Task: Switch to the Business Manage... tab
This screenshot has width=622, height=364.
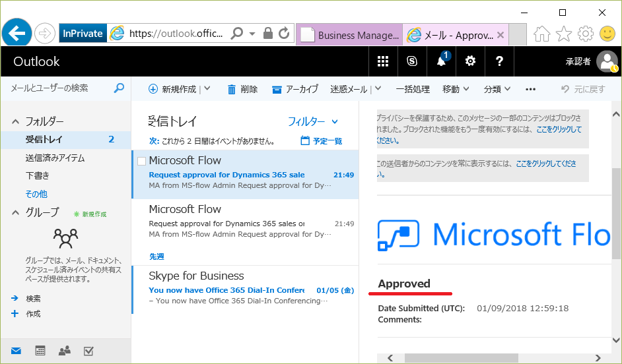Action: [349, 35]
